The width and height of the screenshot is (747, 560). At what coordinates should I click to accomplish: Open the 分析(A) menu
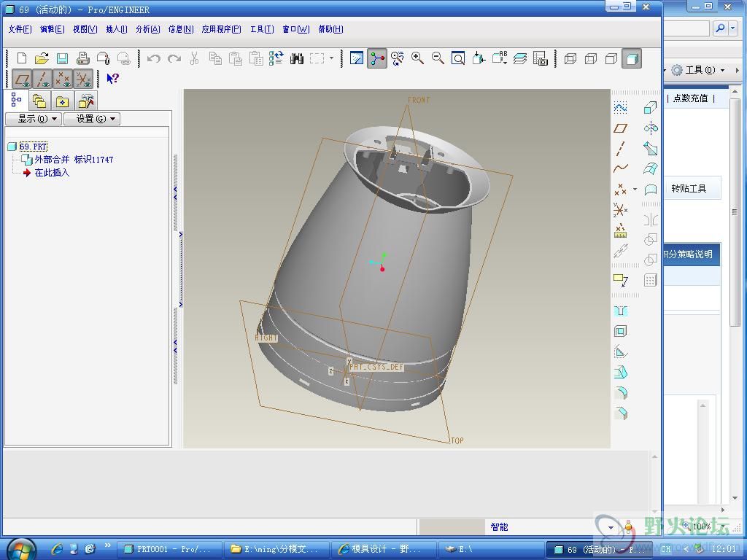[148, 29]
